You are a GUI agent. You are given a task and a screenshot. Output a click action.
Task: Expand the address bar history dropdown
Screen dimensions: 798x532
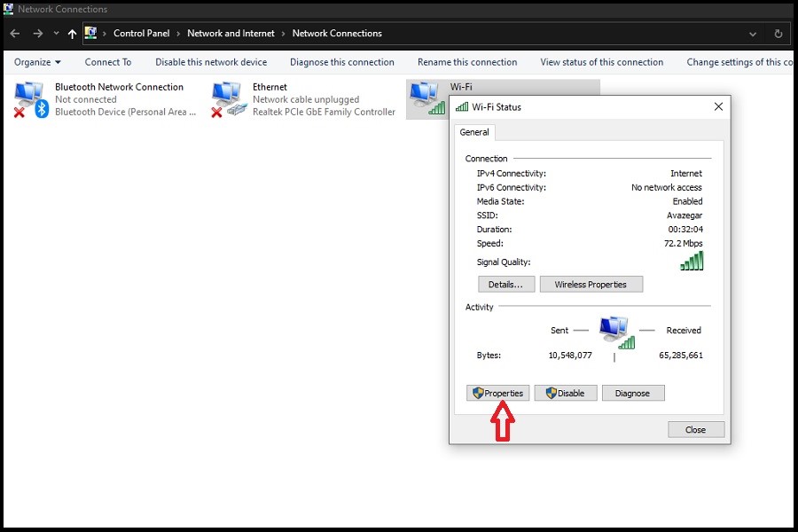[x=753, y=34]
